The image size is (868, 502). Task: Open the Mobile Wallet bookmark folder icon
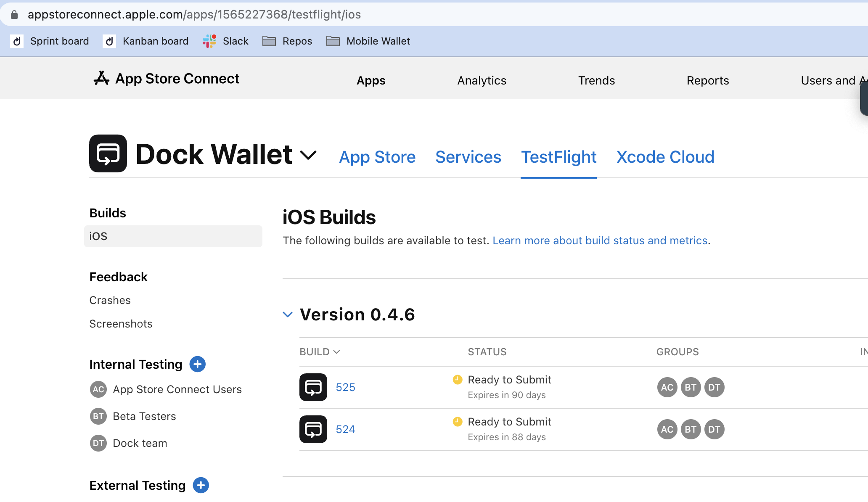click(x=333, y=41)
